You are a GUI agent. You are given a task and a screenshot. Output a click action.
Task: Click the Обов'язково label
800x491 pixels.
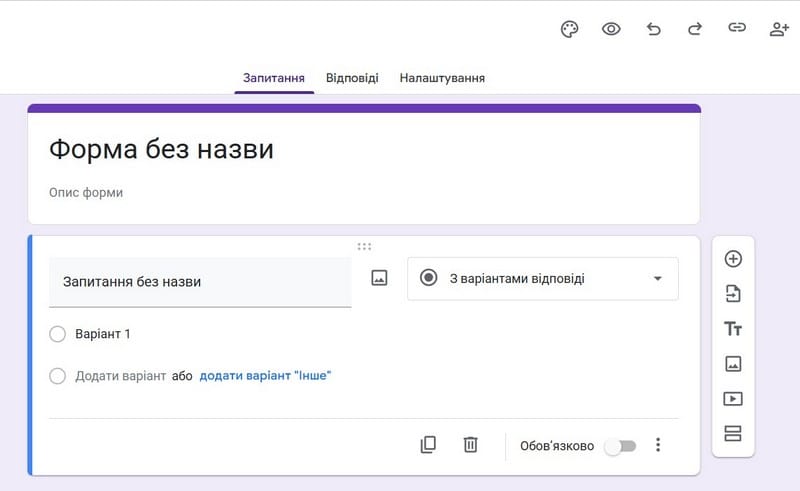(x=557, y=446)
